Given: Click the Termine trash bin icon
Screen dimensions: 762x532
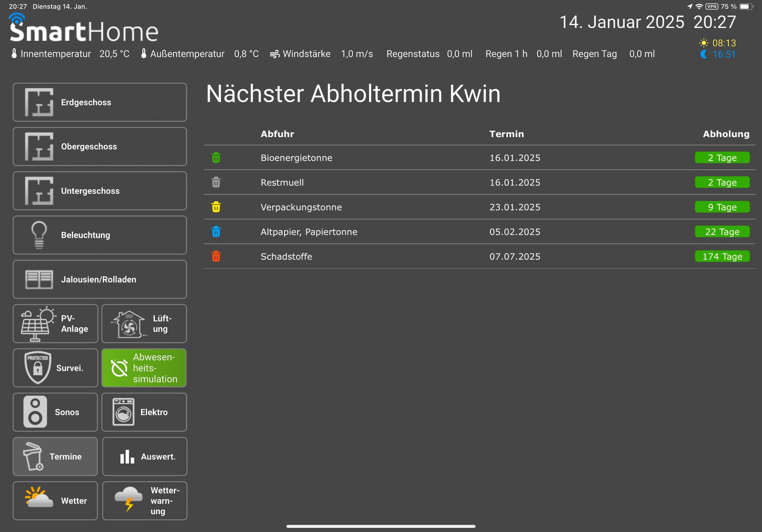Looking at the screenshot, I should [33, 456].
